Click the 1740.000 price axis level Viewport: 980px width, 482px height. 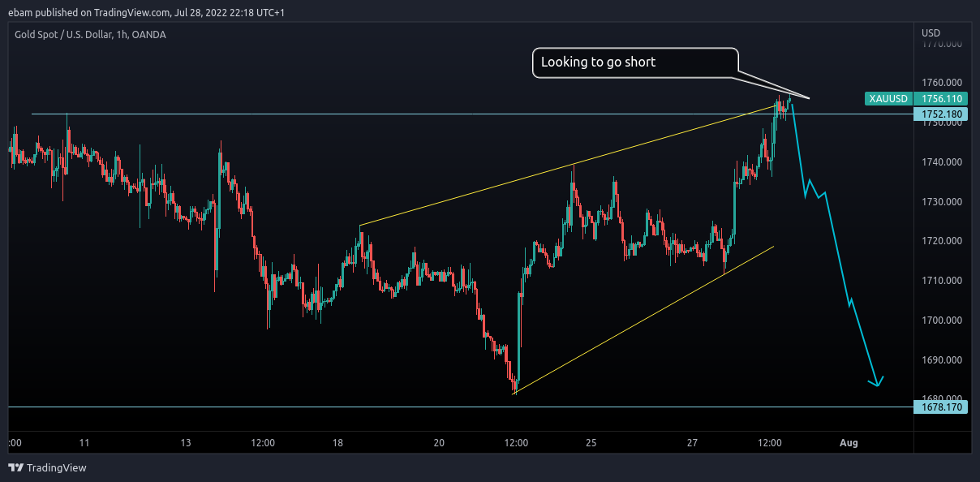coord(942,162)
